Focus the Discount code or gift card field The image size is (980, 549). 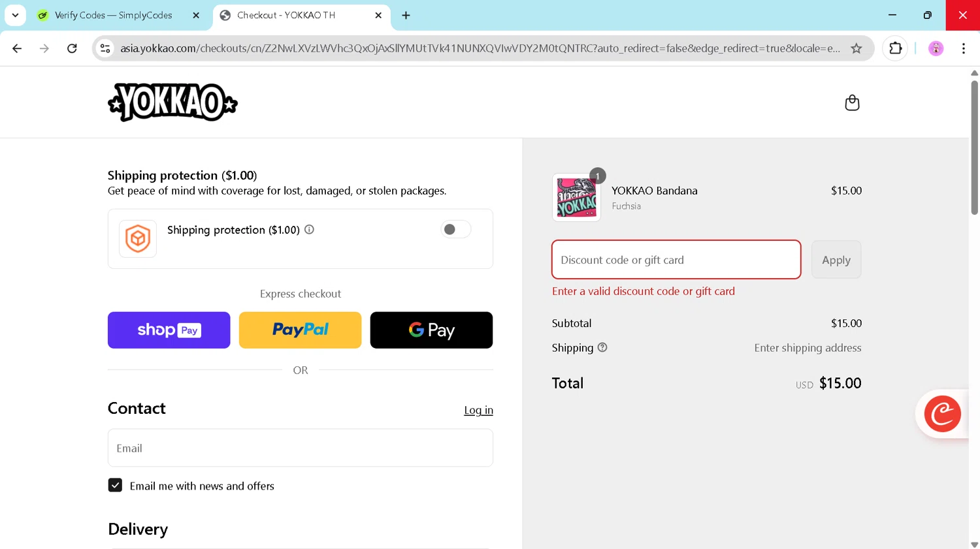pyautogui.click(x=676, y=260)
